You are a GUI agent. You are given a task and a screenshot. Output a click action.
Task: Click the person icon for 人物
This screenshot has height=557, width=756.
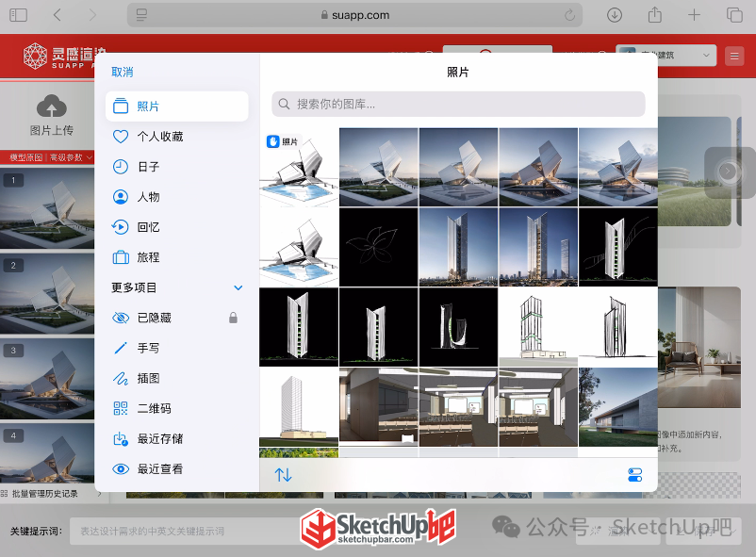click(x=121, y=197)
